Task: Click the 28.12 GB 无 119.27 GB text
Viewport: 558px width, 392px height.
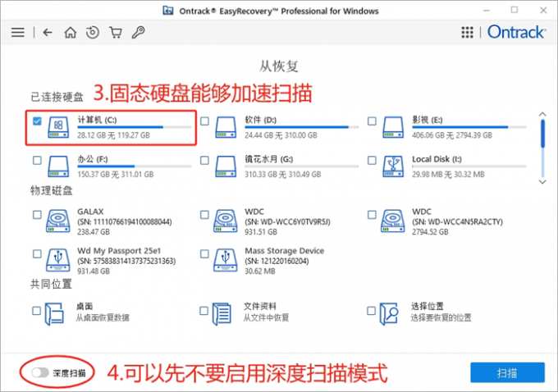Action: (113, 135)
